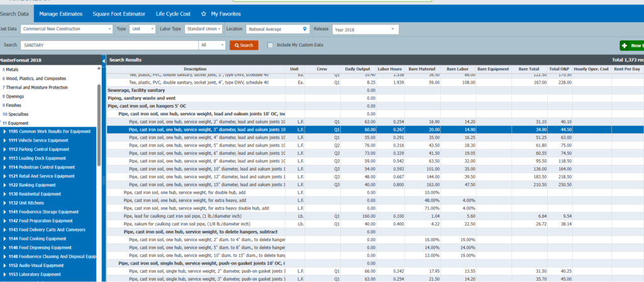Sort by the Total O&P column header
Screen dimensions: 644x282
coord(560,69)
